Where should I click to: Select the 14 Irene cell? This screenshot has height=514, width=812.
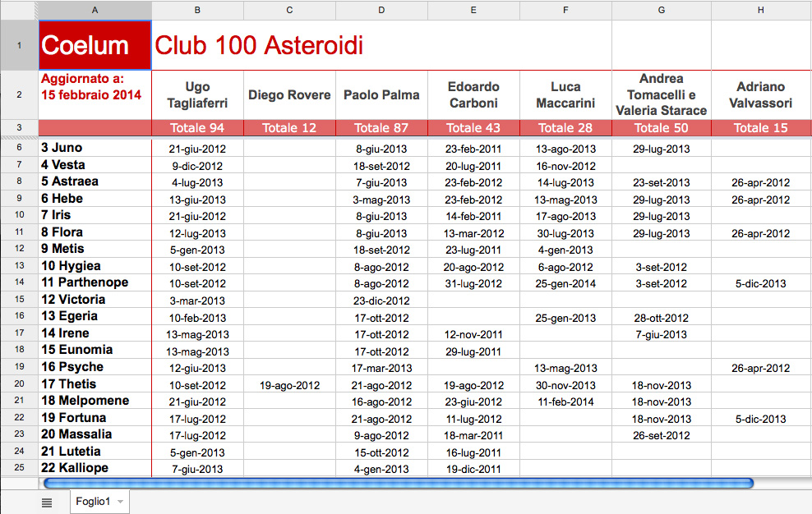(x=95, y=333)
